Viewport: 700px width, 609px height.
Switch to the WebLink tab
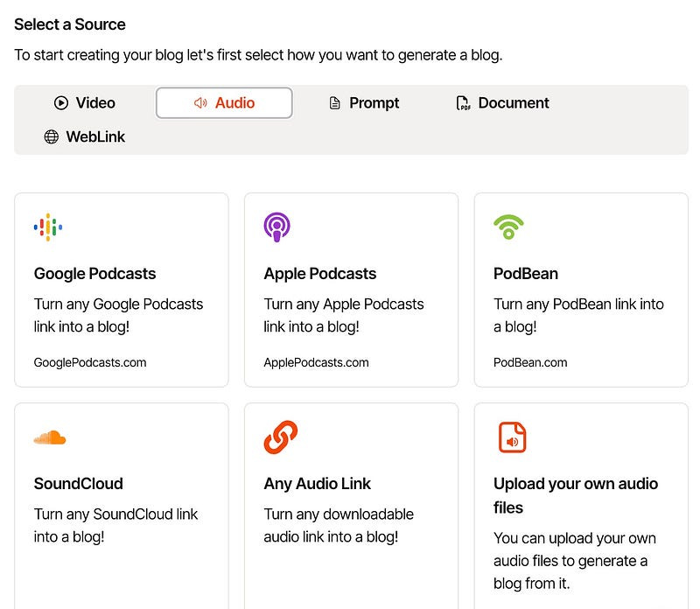click(x=84, y=136)
